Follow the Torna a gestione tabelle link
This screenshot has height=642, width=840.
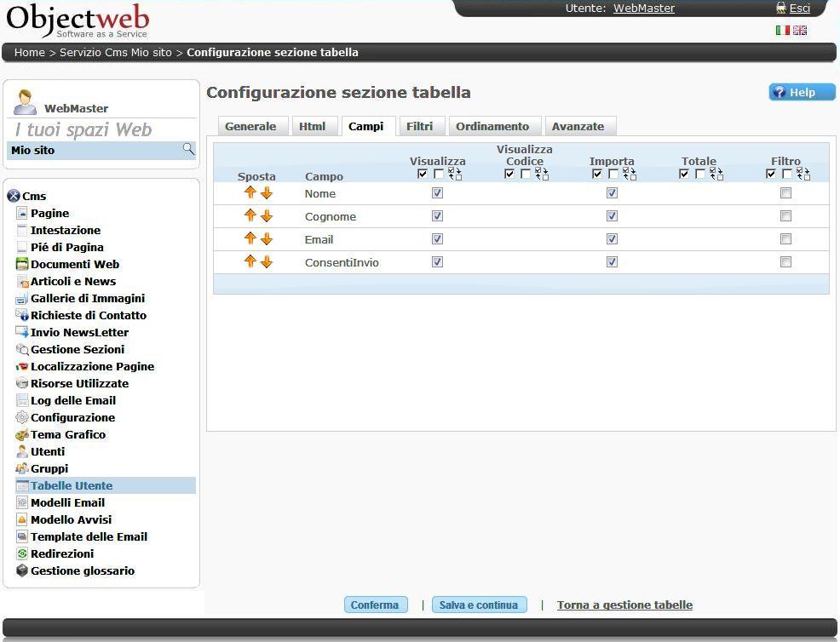pos(624,605)
